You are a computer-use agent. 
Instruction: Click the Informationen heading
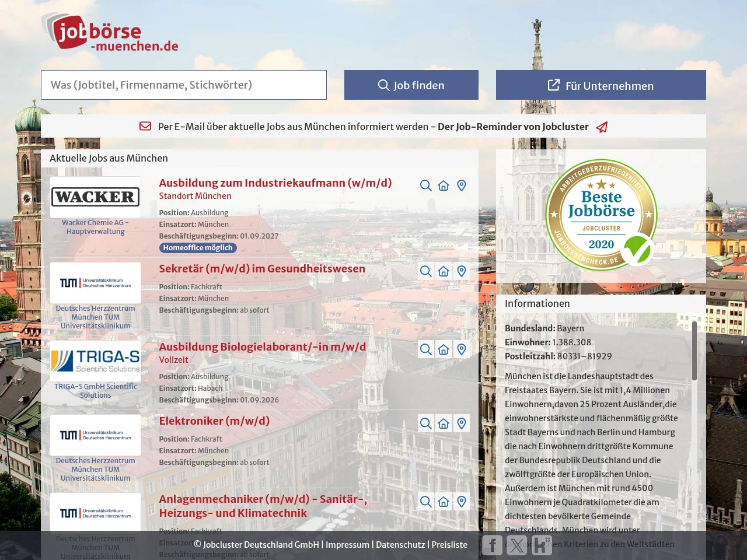[537, 303]
